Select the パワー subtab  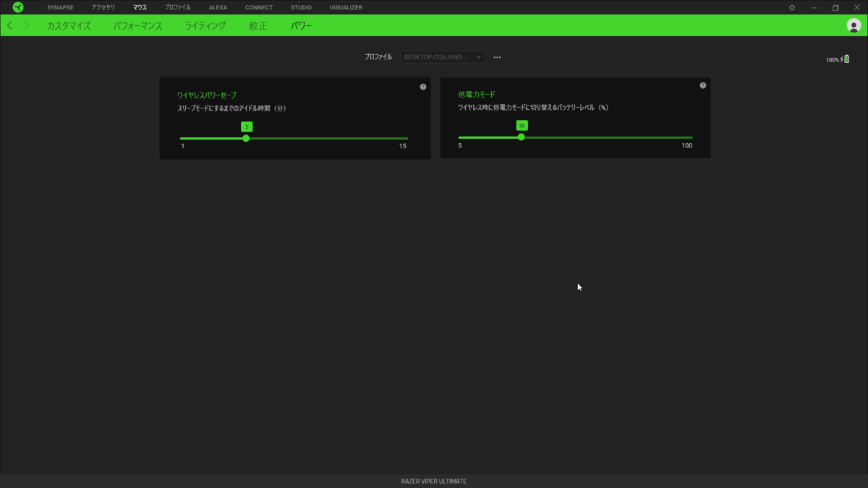pos(302,25)
